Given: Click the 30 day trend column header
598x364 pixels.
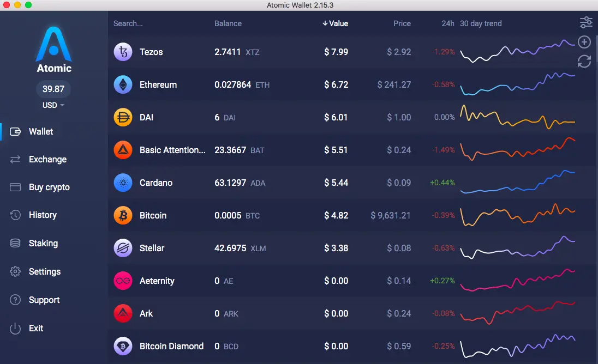Looking at the screenshot, I should pos(481,23).
